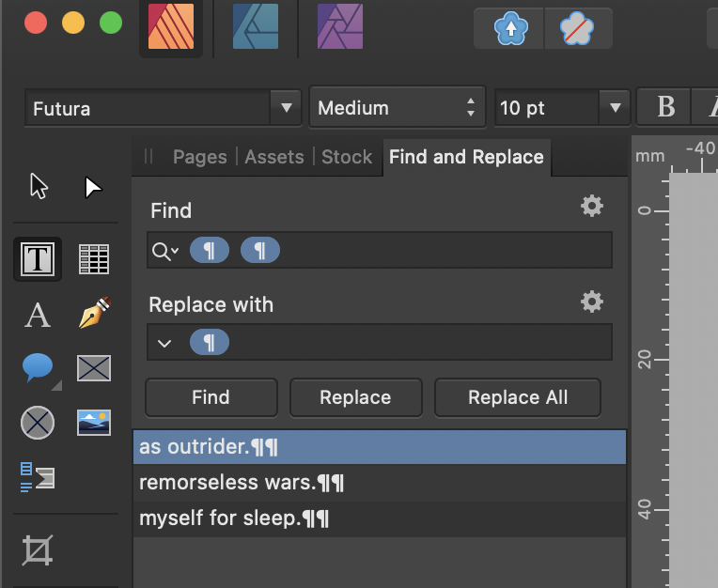The width and height of the screenshot is (718, 588).
Task: Open the Find options gear menu
Action: coord(591,207)
